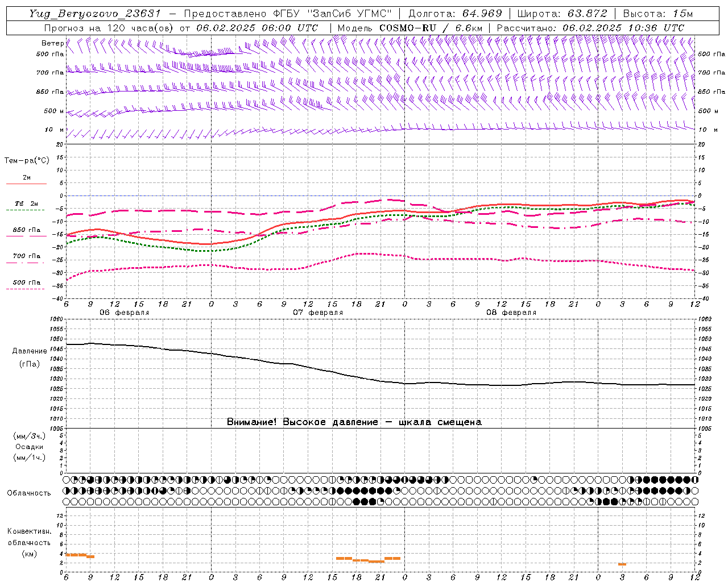Click the left 500 м wind level label
Screen dimensions: 728x582
(x=54, y=111)
